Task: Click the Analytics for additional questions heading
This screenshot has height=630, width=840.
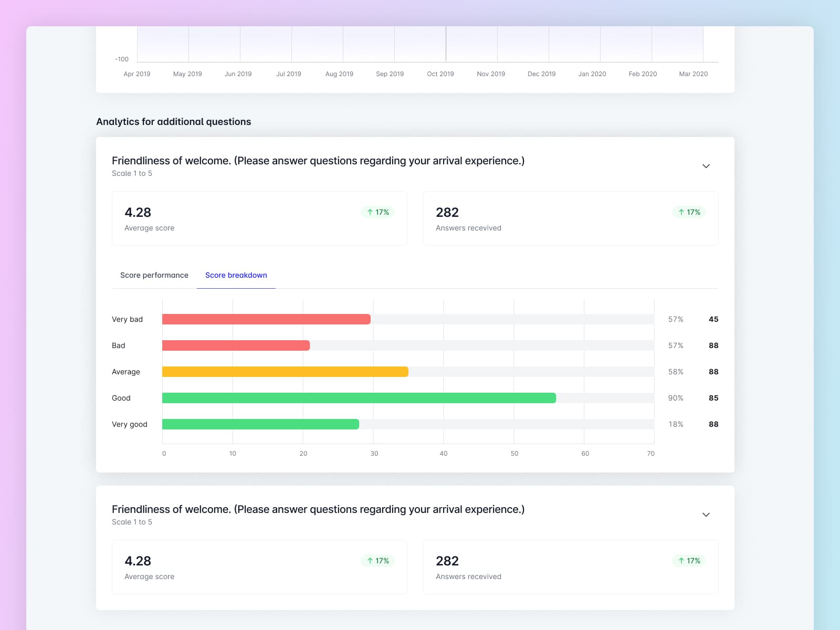Action: [173, 122]
